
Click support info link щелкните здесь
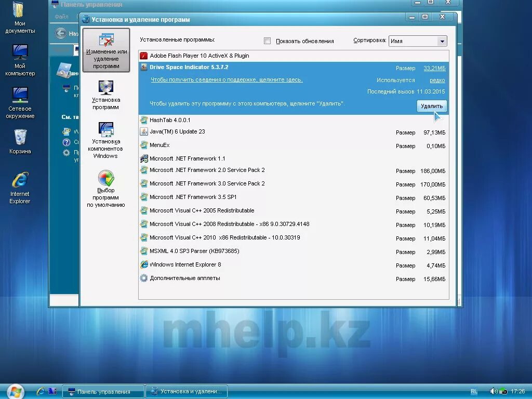click(x=227, y=79)
